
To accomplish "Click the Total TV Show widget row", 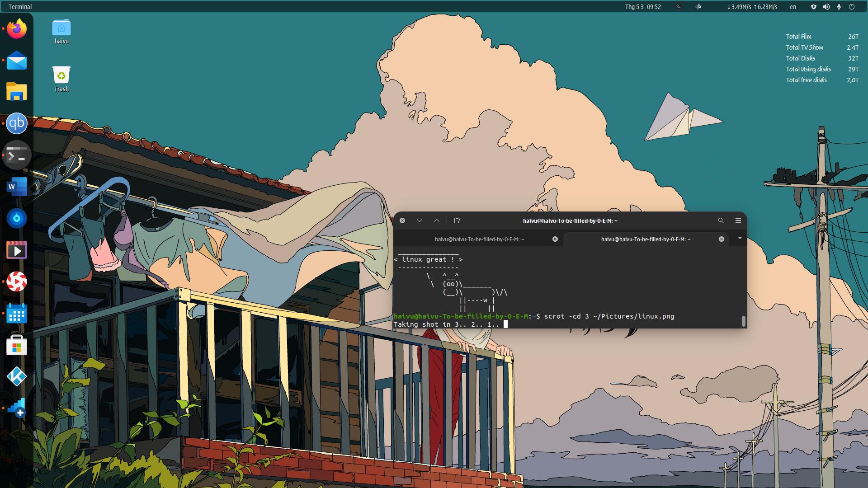I will [x=822, y=47].
